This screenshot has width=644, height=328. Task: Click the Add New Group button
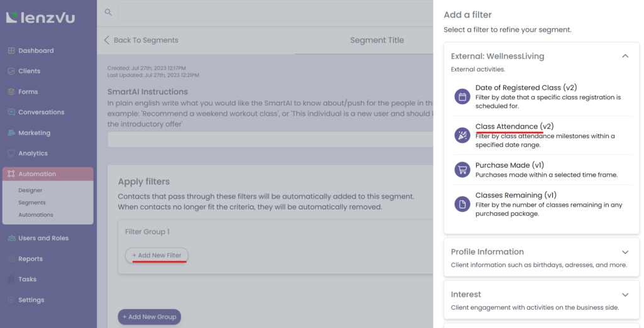(149, 317)
